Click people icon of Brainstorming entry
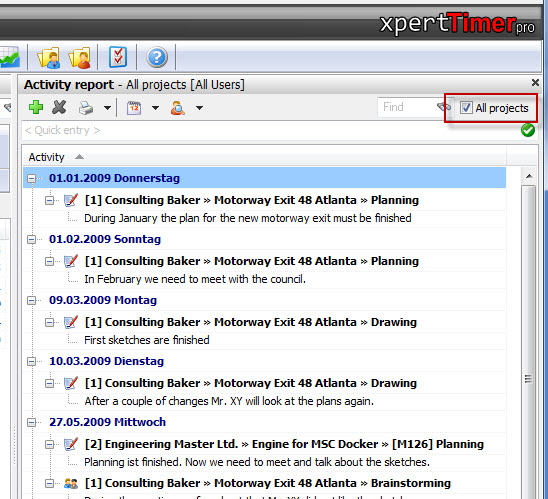This screenshot has height=499, width=548. point(71,484)
